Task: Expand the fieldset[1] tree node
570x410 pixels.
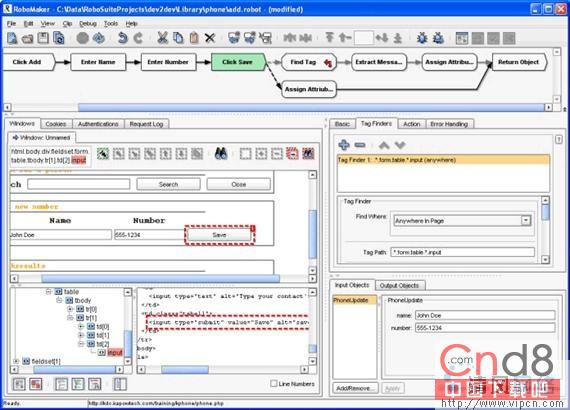Action: (16, 361)
